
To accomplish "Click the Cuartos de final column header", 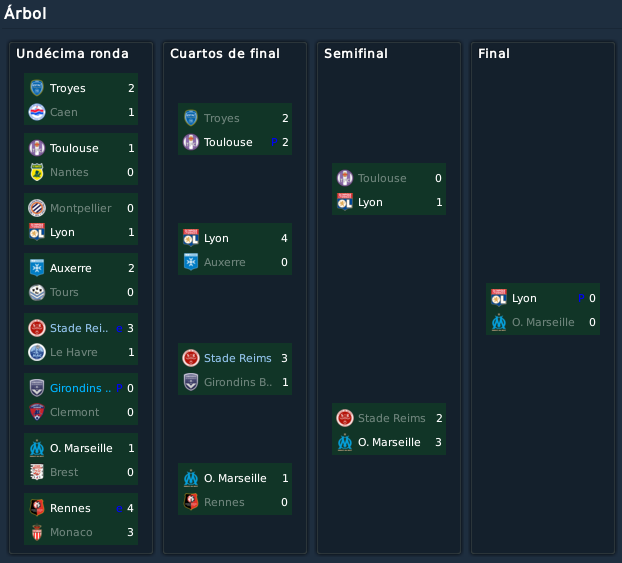I will [225, 54].
